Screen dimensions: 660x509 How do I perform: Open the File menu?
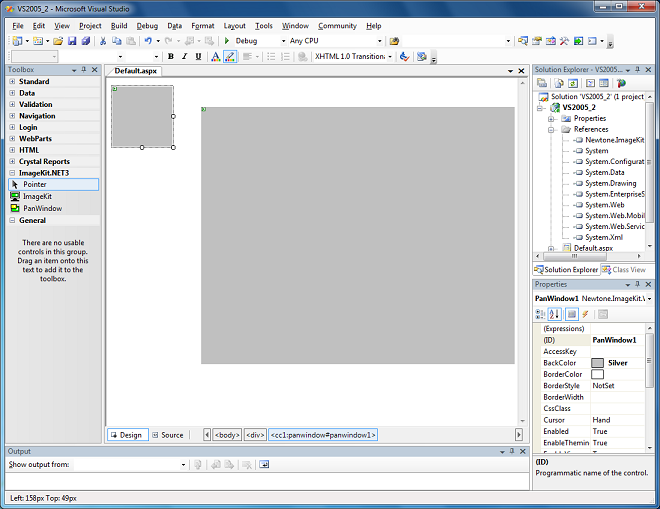(x=18, y=26)
